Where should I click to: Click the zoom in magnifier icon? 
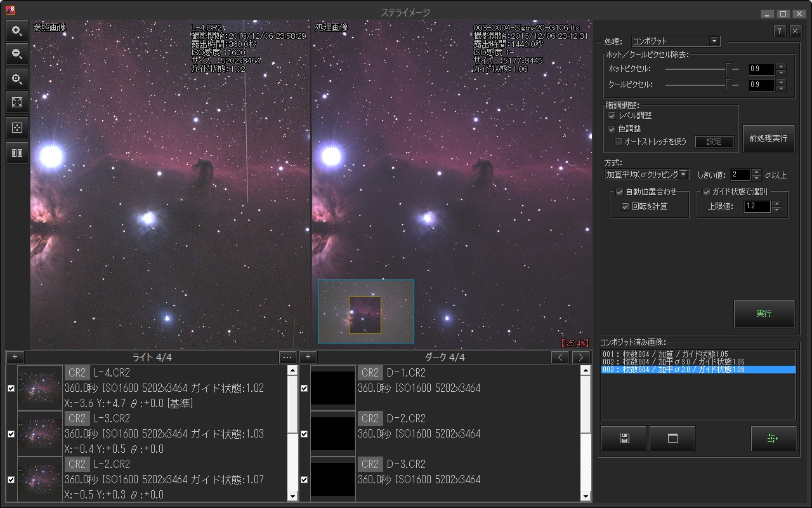click(x=17, y=30)
